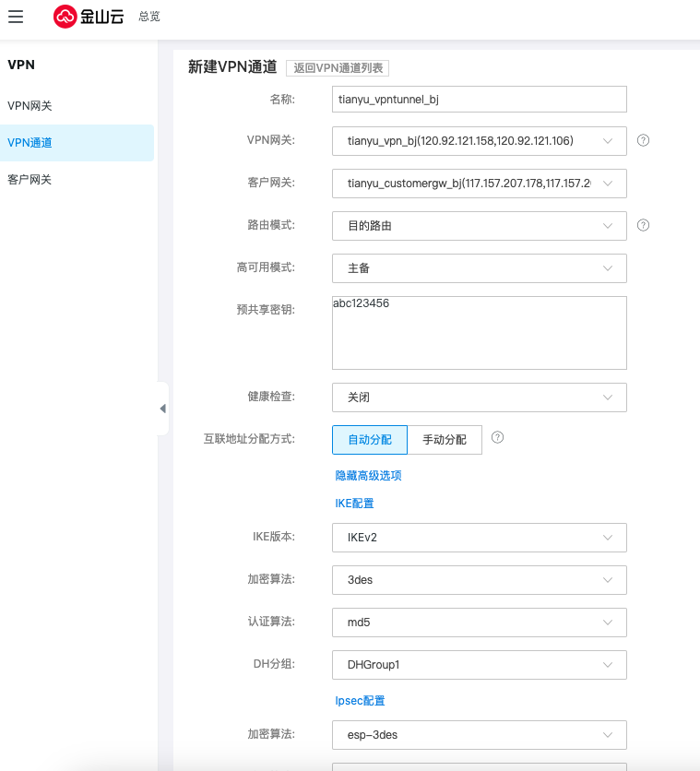Viewport: 700px width, 771px height.
Task: Click the 预共享密钥 text area
Action: click(479, 333)
